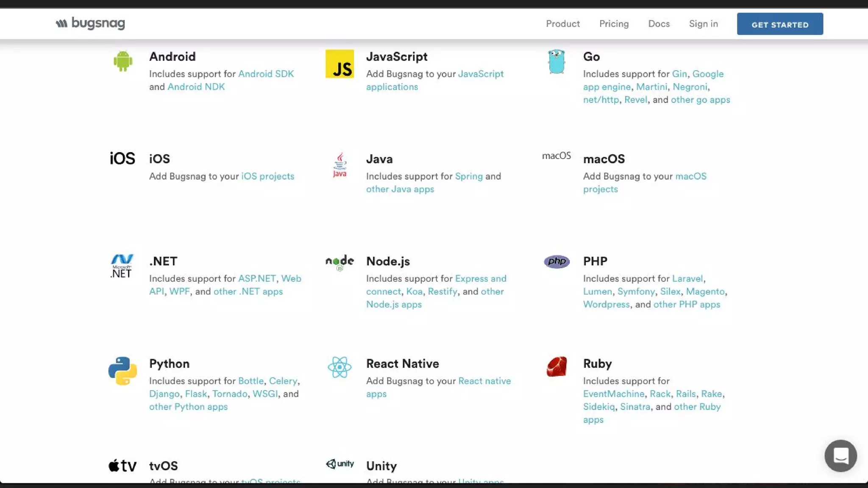Click the Sign in link
Screen dimensions: 868x488
point(703,24)
